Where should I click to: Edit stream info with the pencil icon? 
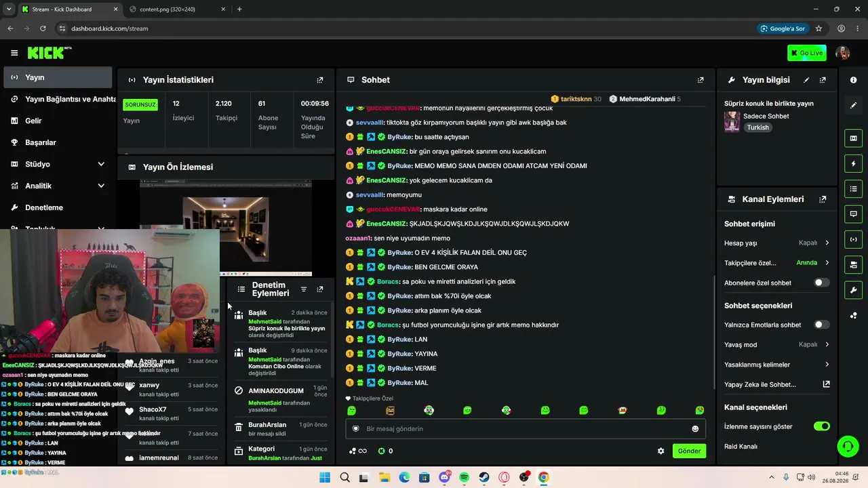click(x=806, y=80)
